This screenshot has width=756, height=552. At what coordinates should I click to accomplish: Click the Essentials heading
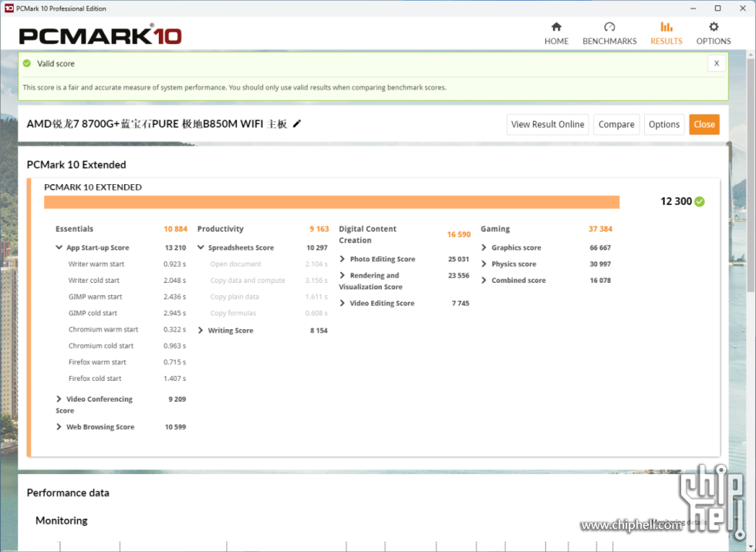[74, 229]
